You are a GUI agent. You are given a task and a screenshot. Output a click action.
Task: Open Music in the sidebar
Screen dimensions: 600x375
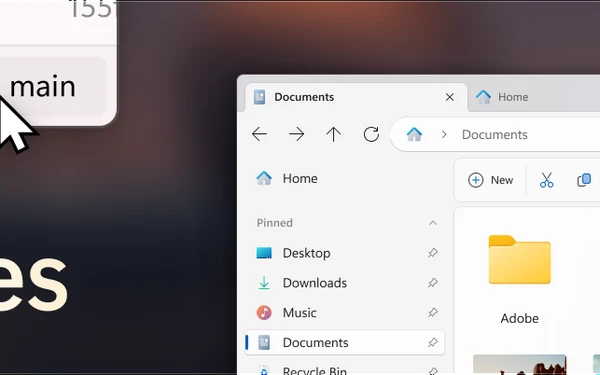pos(344,313)
